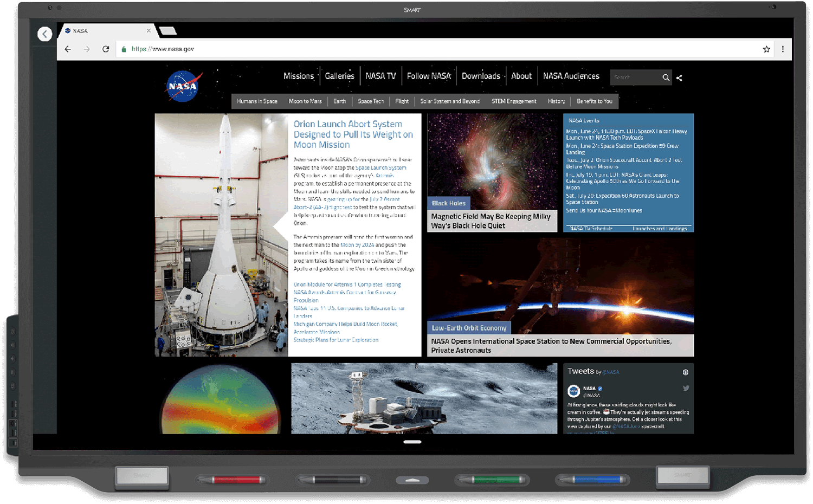Open the Space Launch System link
Viewport: 813px width, 504px height.
pyautogui.click(x=380, y=168)
